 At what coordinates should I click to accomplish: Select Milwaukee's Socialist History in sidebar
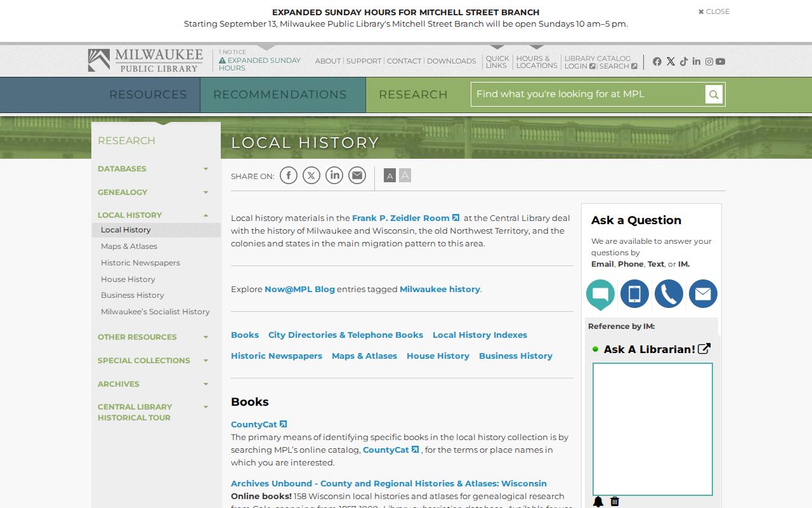155,312
